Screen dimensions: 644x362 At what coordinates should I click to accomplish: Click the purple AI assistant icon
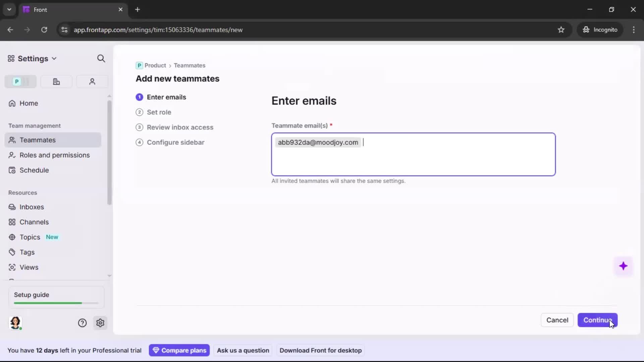[624, 266]
